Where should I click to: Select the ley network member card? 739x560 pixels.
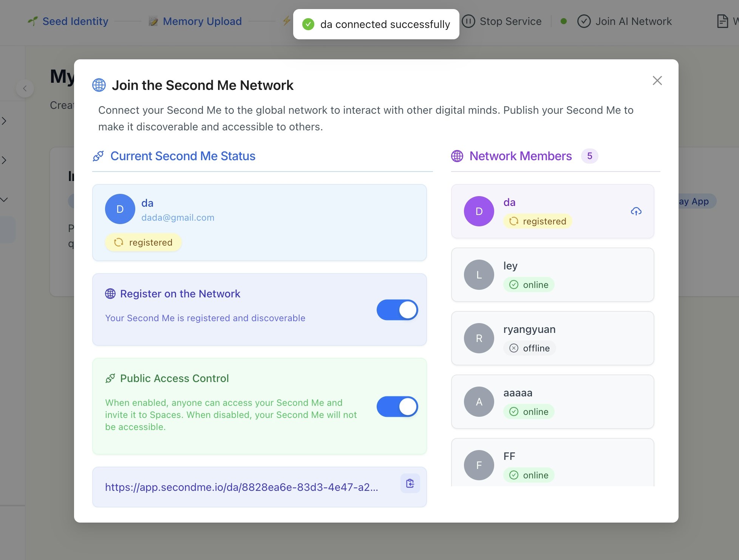[552, 275]
